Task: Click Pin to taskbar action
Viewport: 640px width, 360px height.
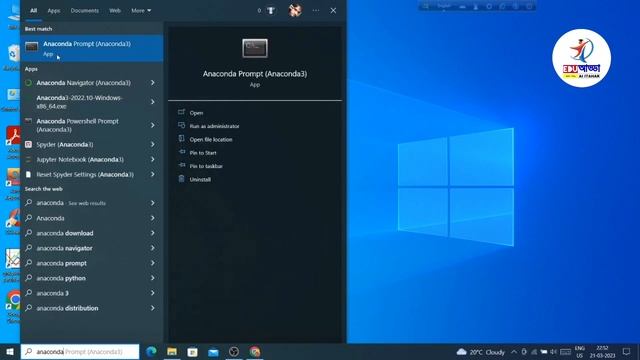Action: coord(206,166)
